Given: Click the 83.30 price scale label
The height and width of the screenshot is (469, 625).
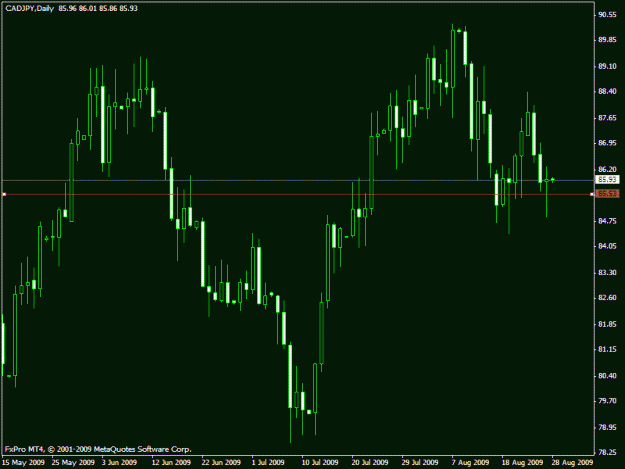Looking at the screenshot, I should 607,273.
